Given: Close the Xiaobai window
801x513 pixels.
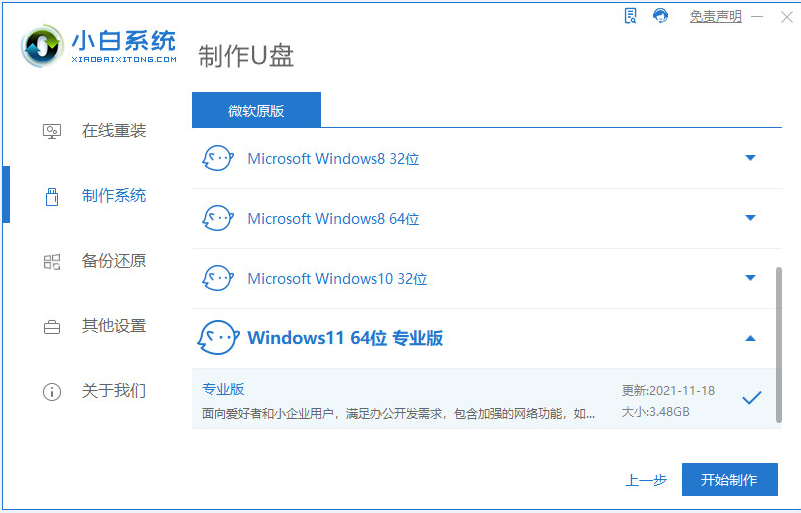Looking at the screenshot, I should coord(787,17).
